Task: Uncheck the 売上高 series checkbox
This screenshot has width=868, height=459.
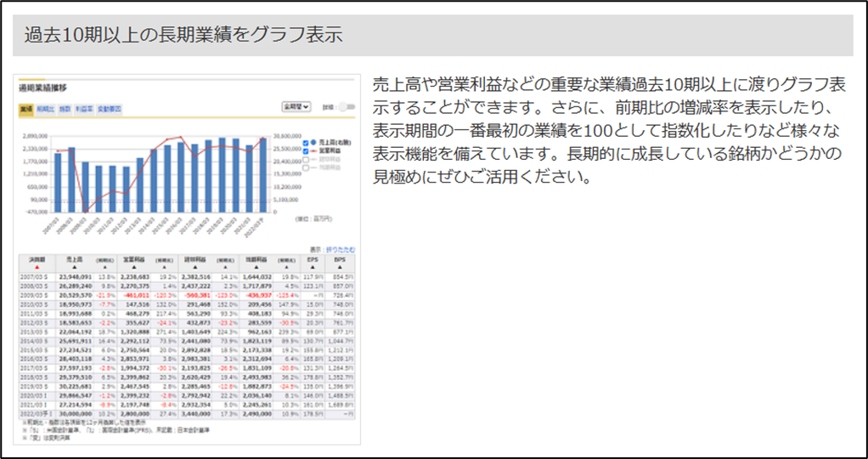Action: point(306,142)
